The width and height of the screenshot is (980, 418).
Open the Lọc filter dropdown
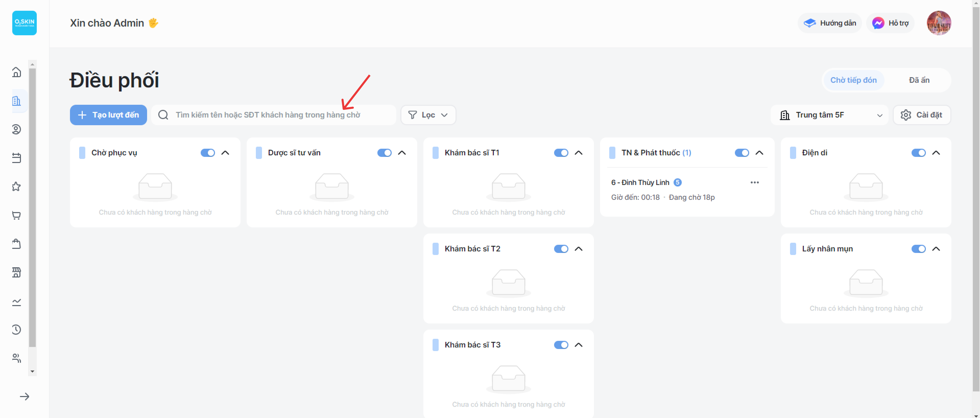click(x=428, y=115)
